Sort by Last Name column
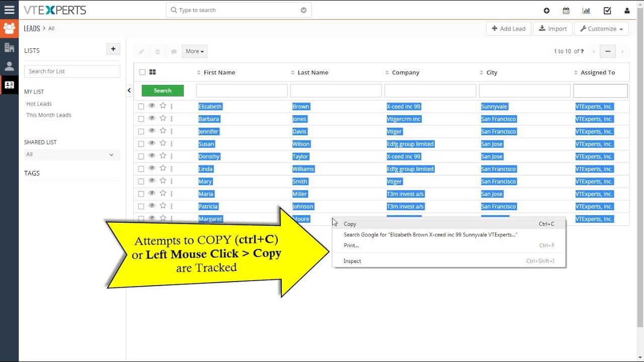The height and width of the screenshot is (362, 644). point(313,72)
